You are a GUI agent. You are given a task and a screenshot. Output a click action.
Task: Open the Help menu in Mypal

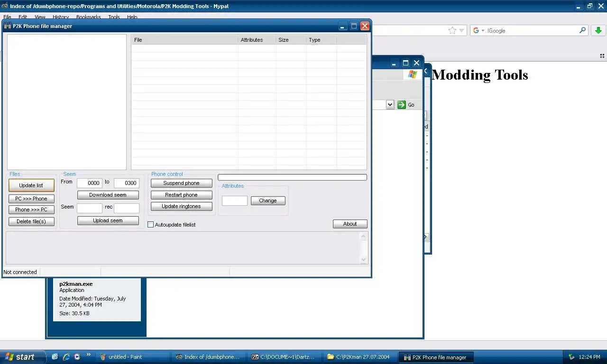coord(132,17)
